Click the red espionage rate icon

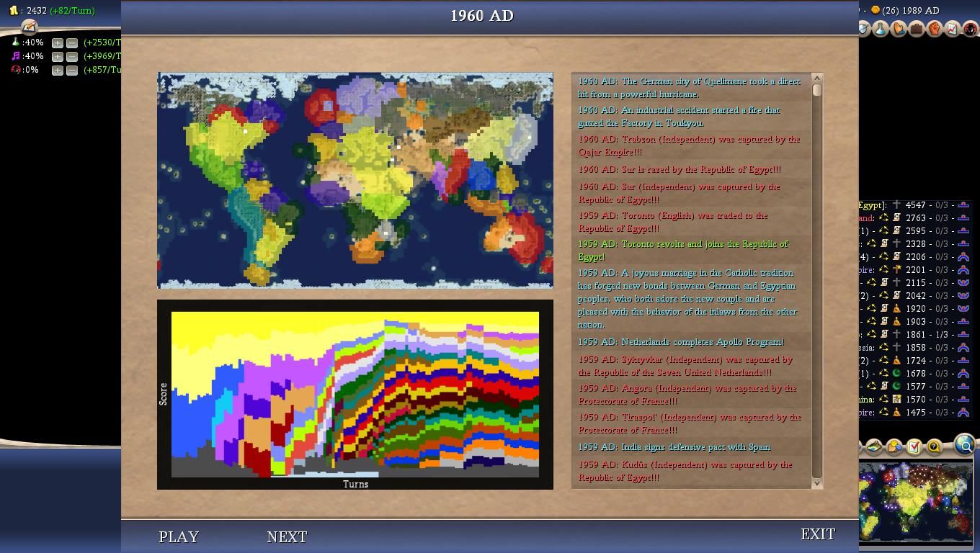(x=16, y=70)
